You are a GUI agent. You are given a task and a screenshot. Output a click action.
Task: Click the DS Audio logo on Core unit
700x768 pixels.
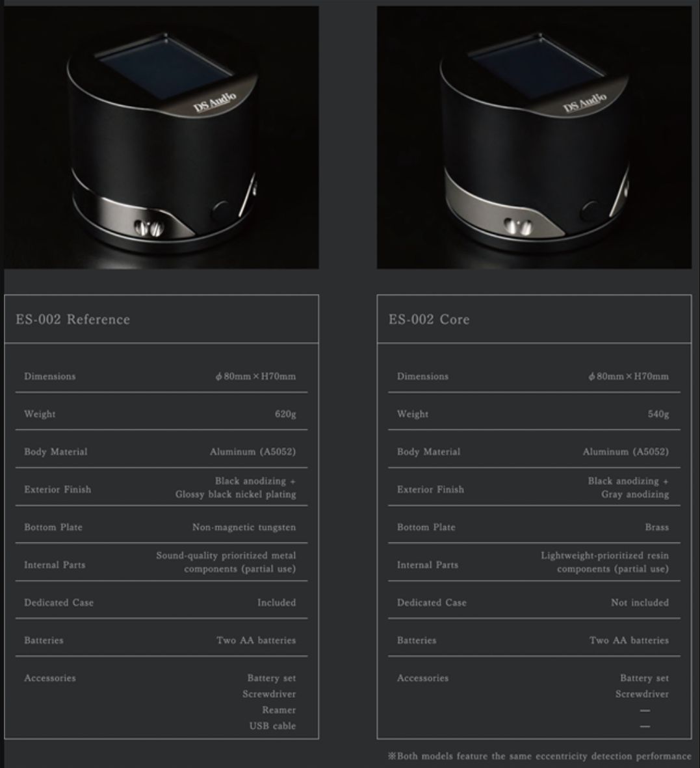[585, 101]
